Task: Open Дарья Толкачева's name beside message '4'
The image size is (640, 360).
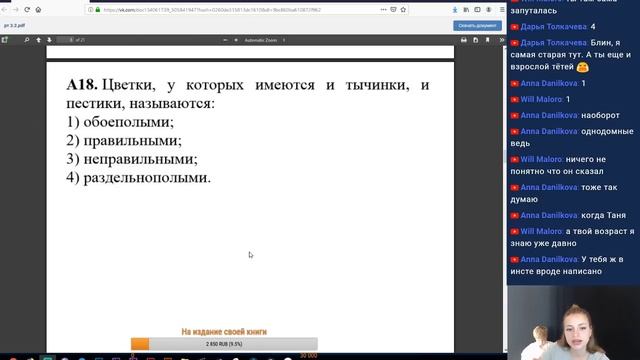Action: click(553, 27)
